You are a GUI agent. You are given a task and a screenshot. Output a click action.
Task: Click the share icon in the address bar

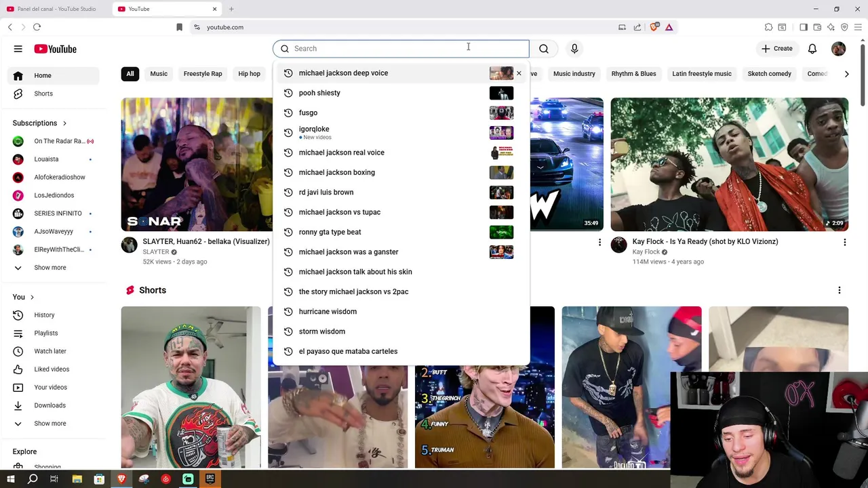[637, 27]
